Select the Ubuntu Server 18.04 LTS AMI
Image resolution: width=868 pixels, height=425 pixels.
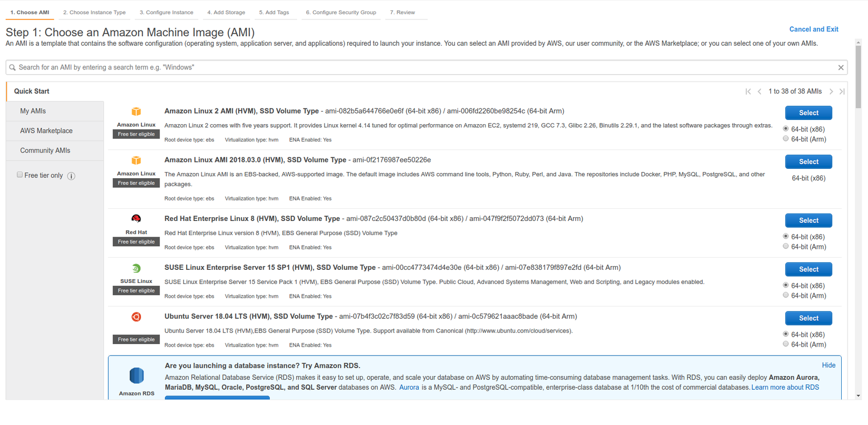[x=809, y=318]
